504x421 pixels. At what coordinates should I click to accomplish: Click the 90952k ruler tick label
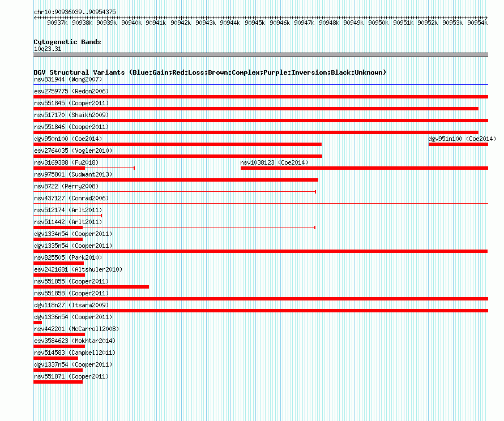[428, 23]
